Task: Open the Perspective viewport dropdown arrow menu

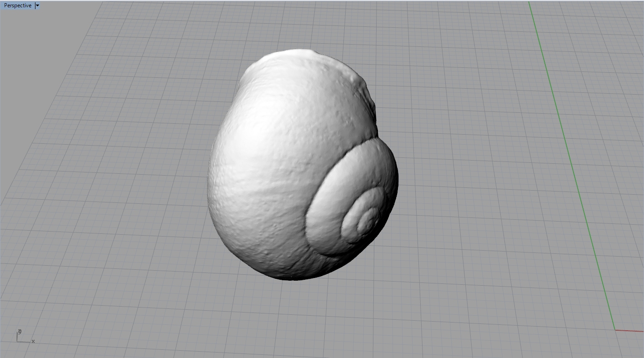Action: point(37,5)
